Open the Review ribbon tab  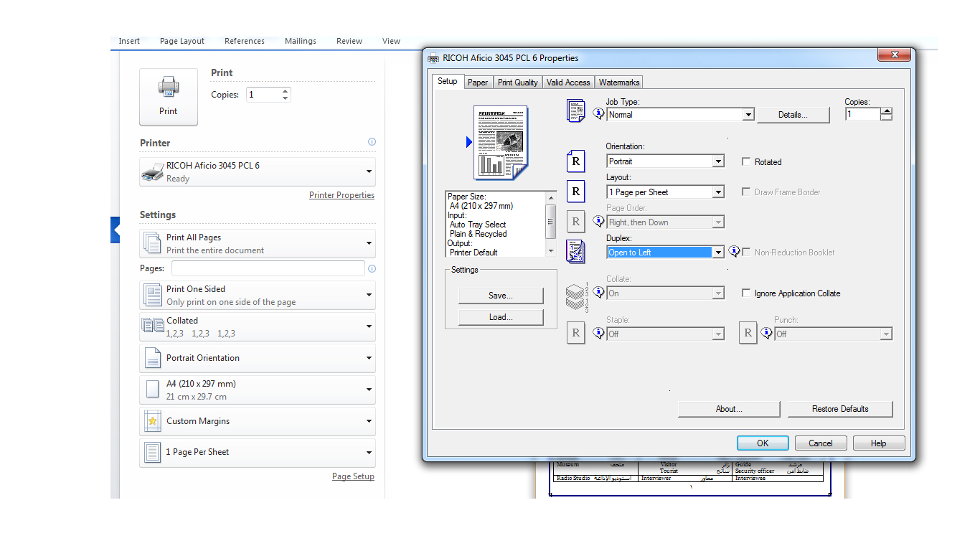[x=349, y=41]
